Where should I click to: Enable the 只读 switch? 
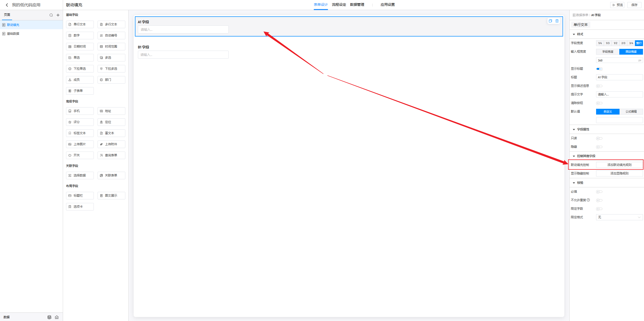coord(599,138)
